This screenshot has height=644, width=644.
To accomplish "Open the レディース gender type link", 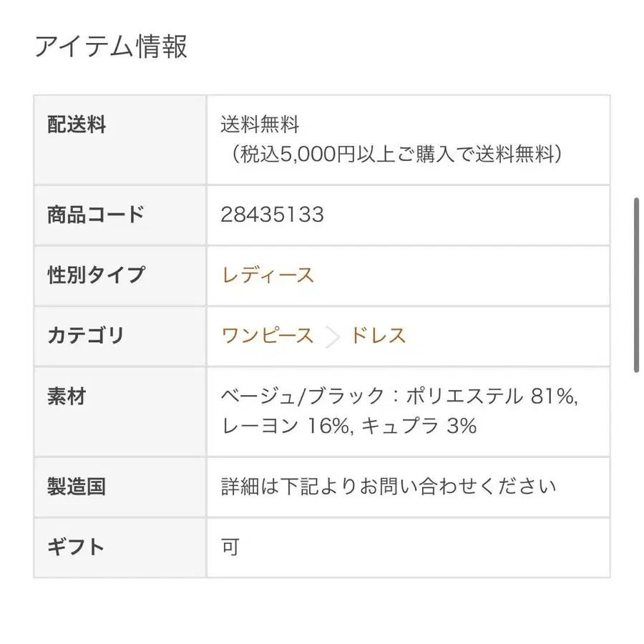I will 268,275.
